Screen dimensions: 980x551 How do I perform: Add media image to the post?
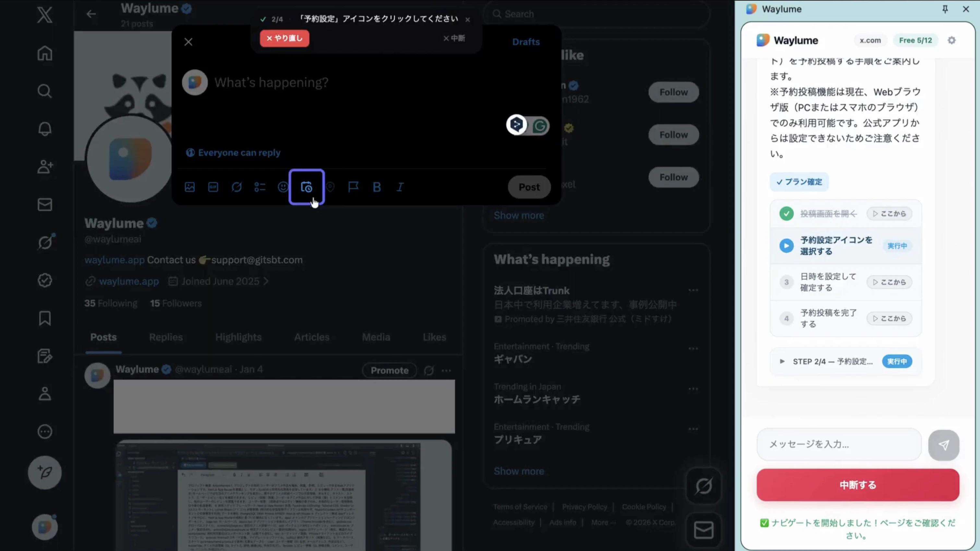click(189, 187)
